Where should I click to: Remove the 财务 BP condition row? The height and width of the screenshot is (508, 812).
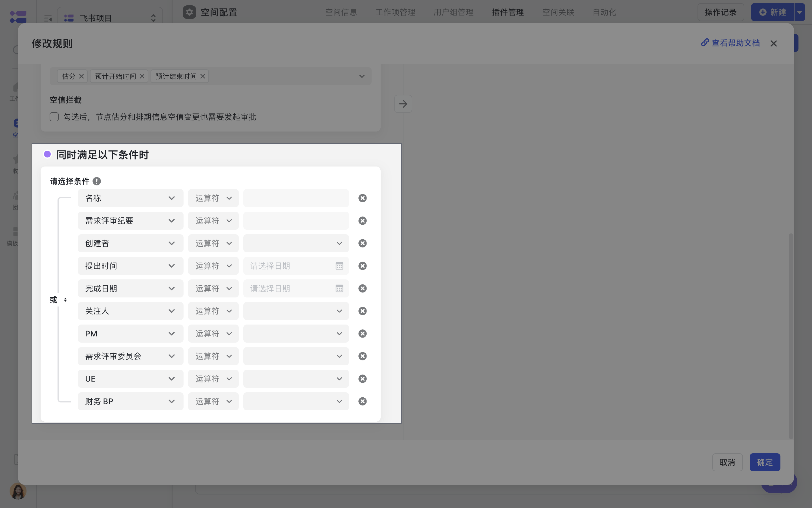[x=362, y=401]
